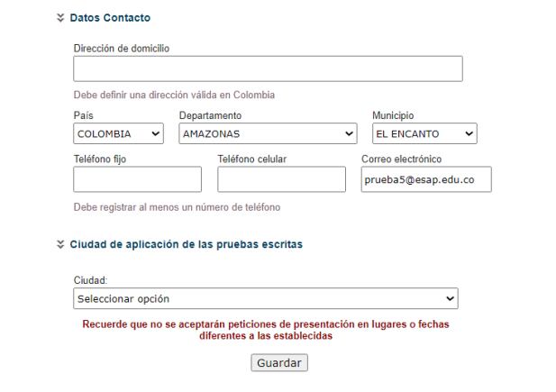This screenshot has width=556, height=392.
Task: Click the Municipio field label
Action: click(x=393, y=115)
